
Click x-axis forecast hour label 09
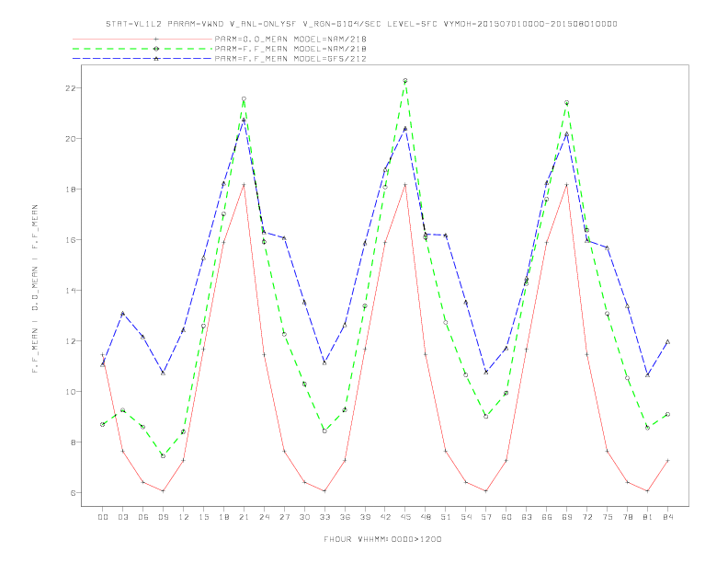tap(163, 517)
